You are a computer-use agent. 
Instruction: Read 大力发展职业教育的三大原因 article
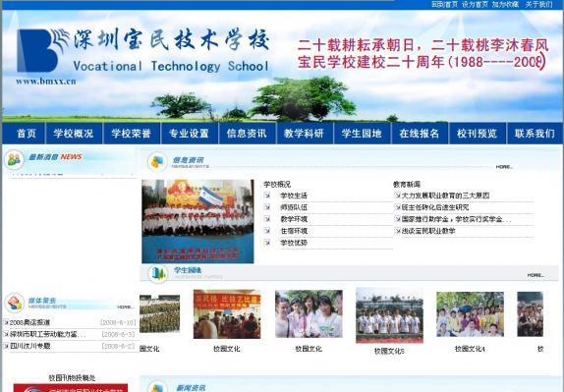tap(445, 196)
